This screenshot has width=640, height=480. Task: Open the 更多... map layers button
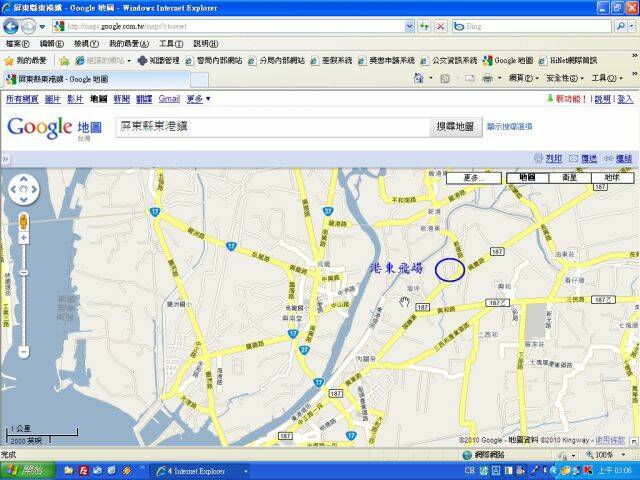473,178
